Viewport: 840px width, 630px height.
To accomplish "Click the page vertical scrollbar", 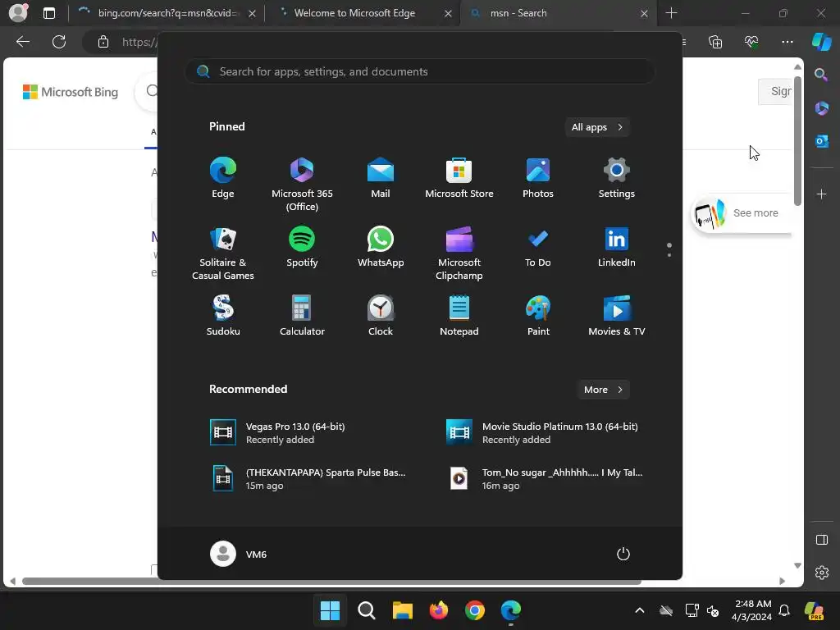I will [797, 141].
